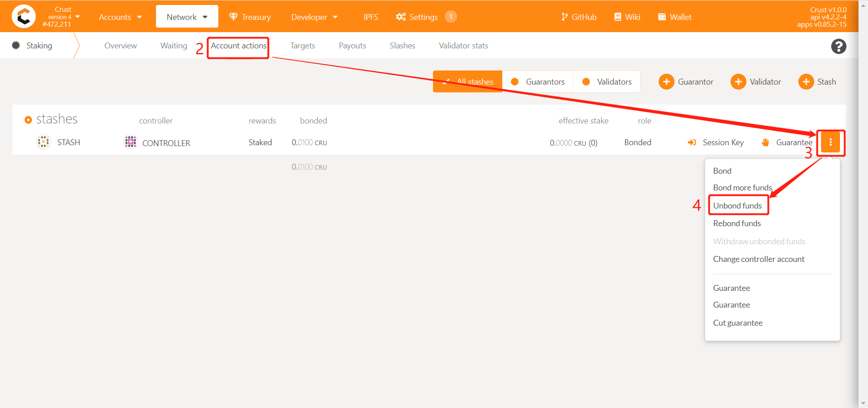The height and width of the screenshot is (408, 868).
Task: Open the Payouts tab
Action: (x=352, y=46)
